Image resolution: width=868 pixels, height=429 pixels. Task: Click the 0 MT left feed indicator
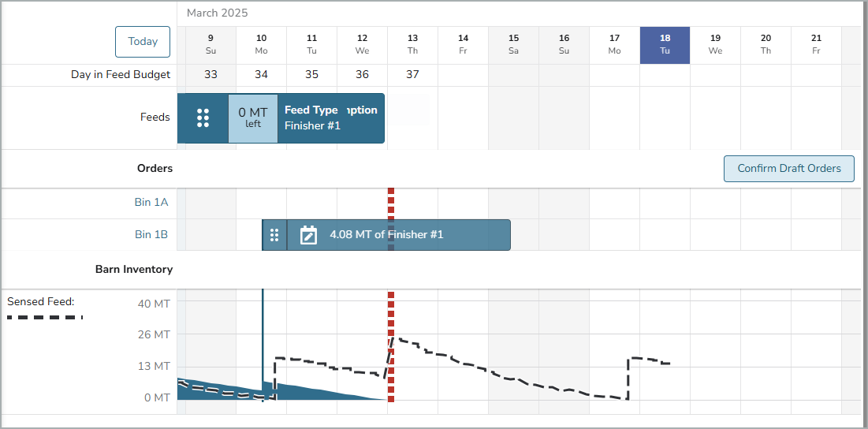click(252, 118)
